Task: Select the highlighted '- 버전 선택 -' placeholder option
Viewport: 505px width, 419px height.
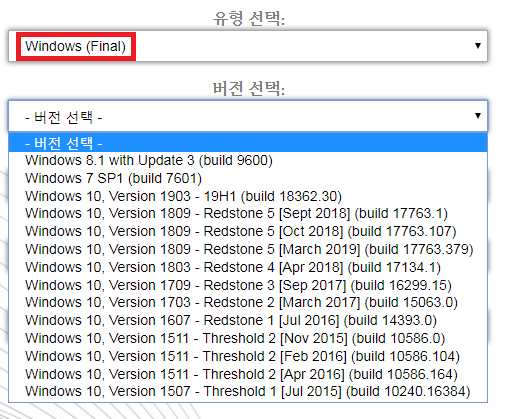Action: [x=248, y=143]
